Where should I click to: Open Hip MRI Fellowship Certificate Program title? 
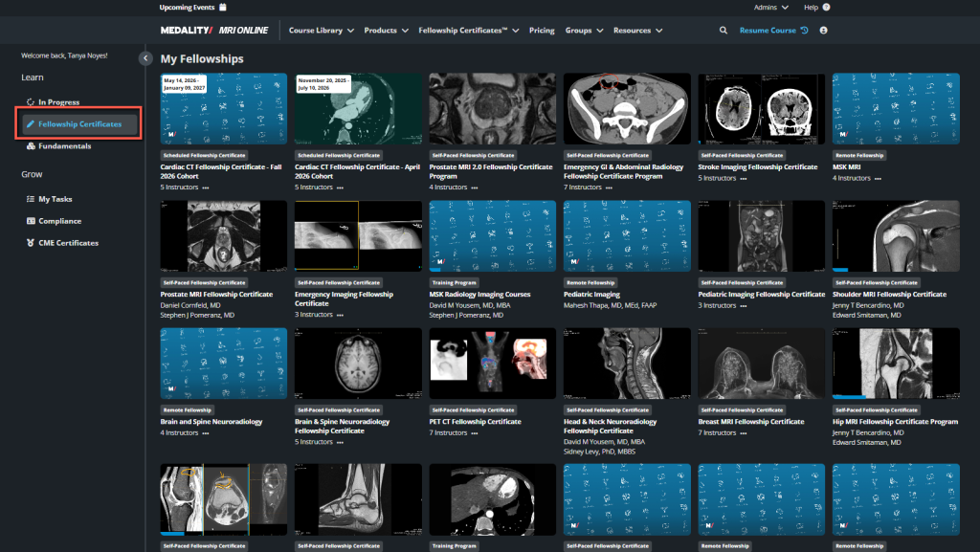tap(895, 422)
